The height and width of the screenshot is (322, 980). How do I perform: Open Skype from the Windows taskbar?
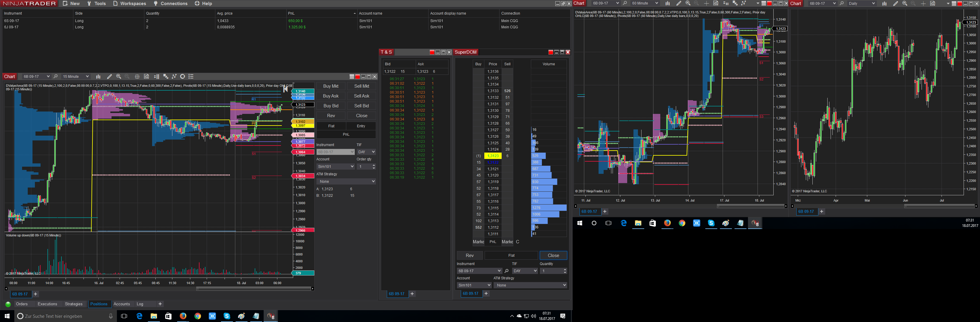tap(227, 316)
